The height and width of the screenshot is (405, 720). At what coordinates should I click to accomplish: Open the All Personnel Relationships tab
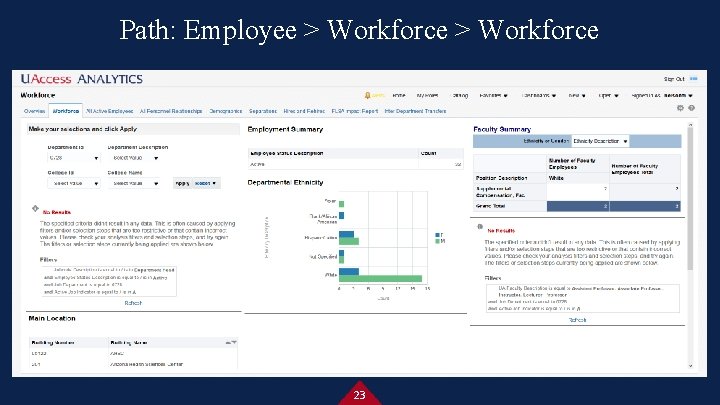point(171,111)
